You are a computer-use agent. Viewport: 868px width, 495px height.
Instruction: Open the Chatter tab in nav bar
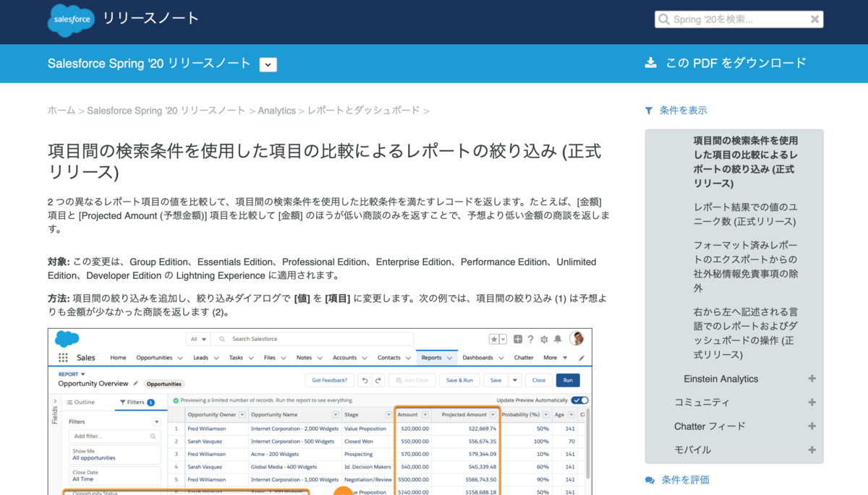pyautogui.click(x=524, y=358)
